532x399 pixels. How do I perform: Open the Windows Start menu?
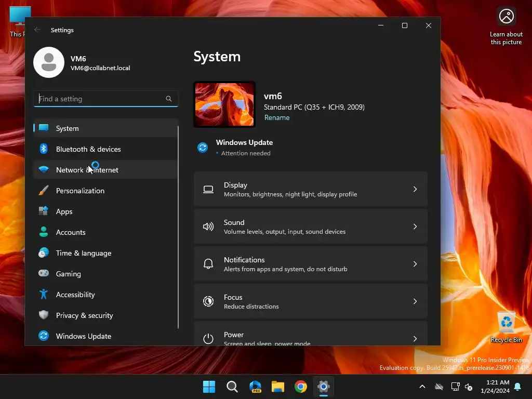pos(209,387)
